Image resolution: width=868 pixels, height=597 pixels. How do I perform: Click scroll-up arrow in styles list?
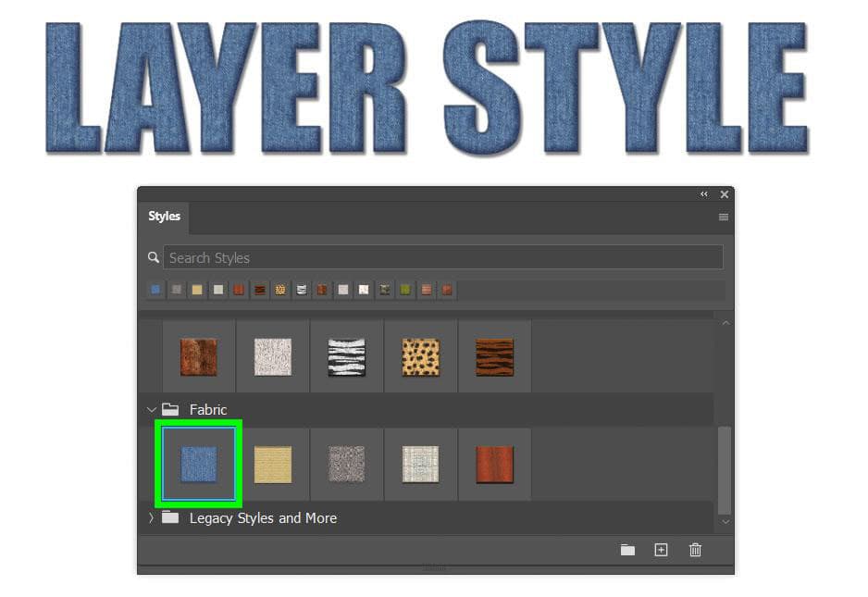[725, 323]
